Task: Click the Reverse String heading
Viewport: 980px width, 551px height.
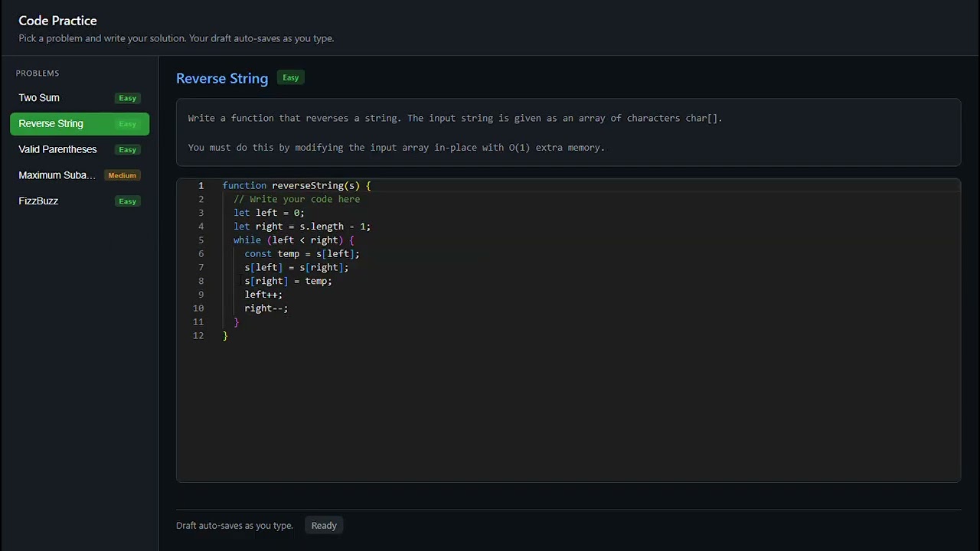Action: point(222,78)
